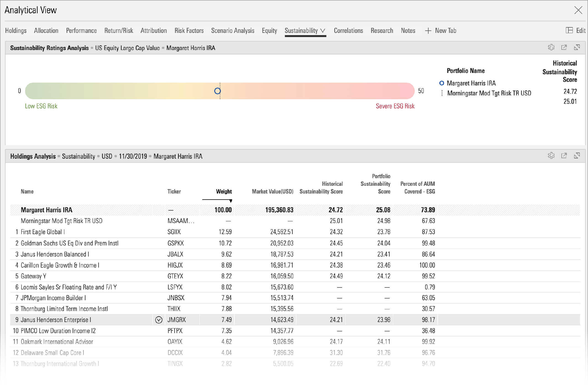
Task: Click the Morningstar benchmark dotted legend marker
Action: pyautogui.click(x=442, y=93)
